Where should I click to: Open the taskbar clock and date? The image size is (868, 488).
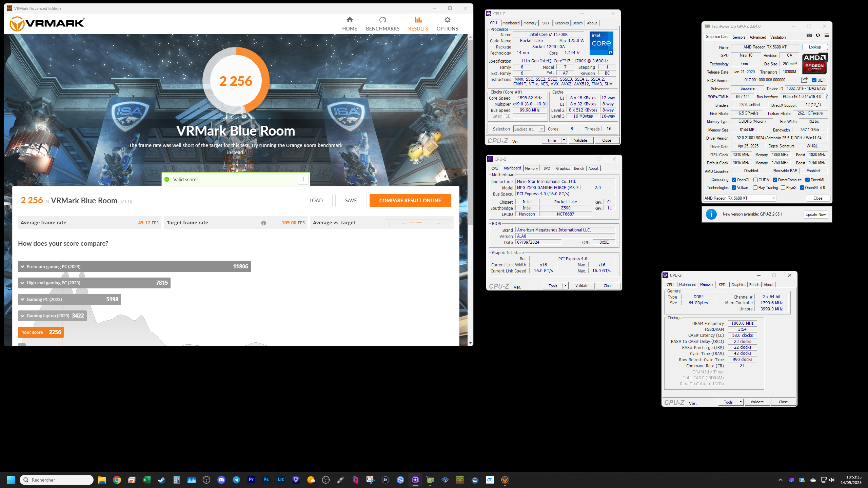(851, 480)
